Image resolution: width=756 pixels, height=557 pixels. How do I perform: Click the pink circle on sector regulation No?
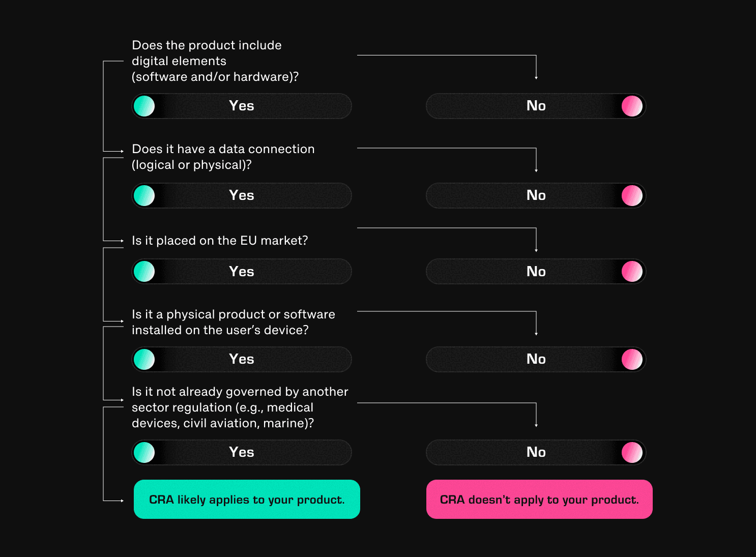(632, 453)
